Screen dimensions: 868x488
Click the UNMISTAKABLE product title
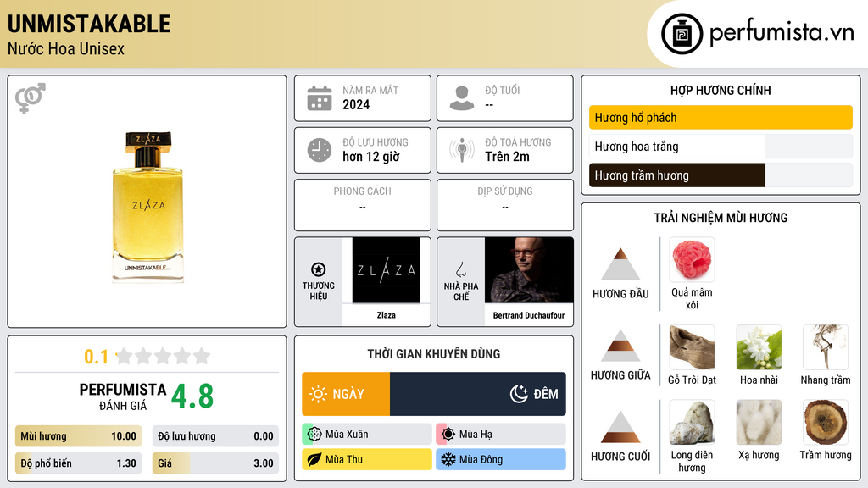coord(89,24)
